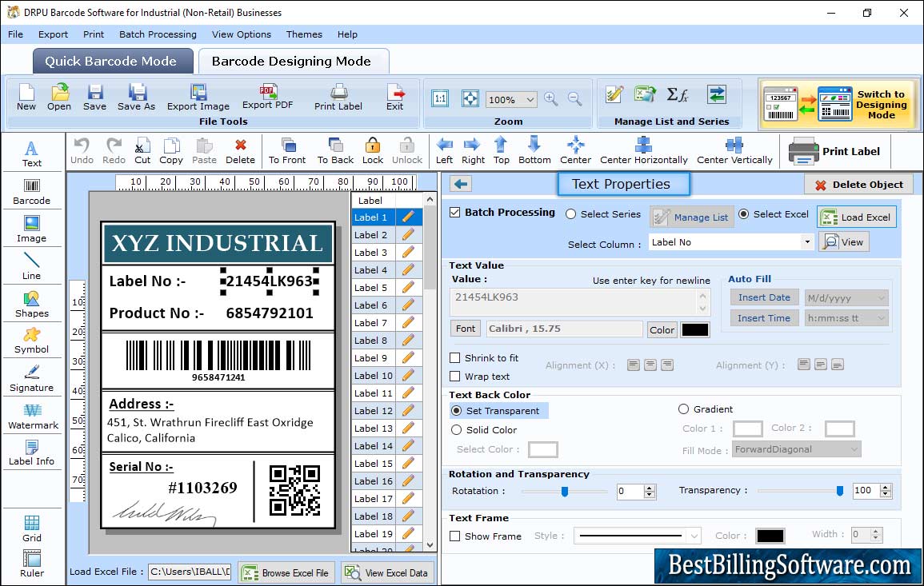924x586 pixels.
Task: Click the Insert Date button
Action: pos(764,297)
